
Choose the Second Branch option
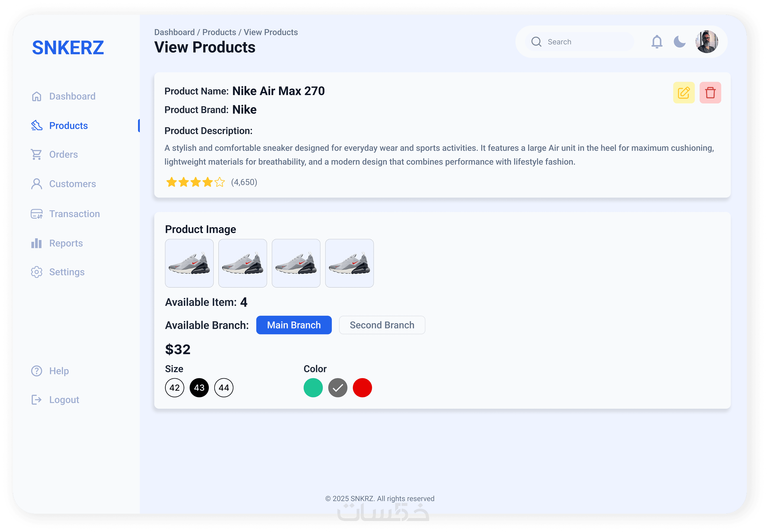coord(382,325)
